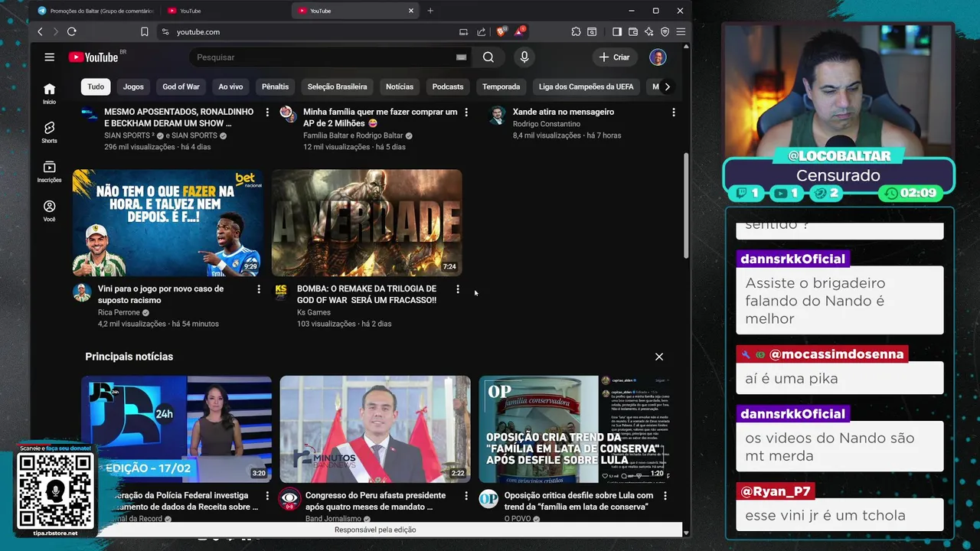The width and height of the screenshot is (980, 551).
Task: Open browser extensions puzzle icon
Action: [x=576, y=31]
